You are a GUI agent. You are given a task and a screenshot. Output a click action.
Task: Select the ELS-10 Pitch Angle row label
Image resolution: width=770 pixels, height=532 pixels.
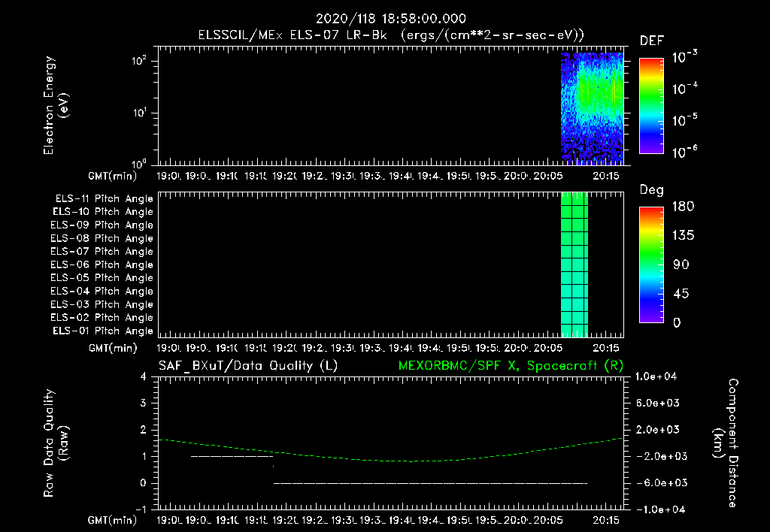point(102,212)
